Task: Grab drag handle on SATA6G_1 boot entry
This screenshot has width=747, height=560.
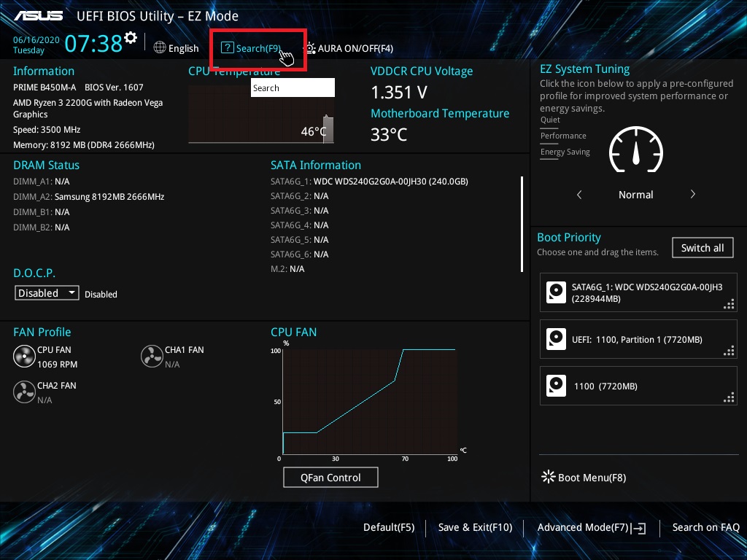Action: click(729, 304)
